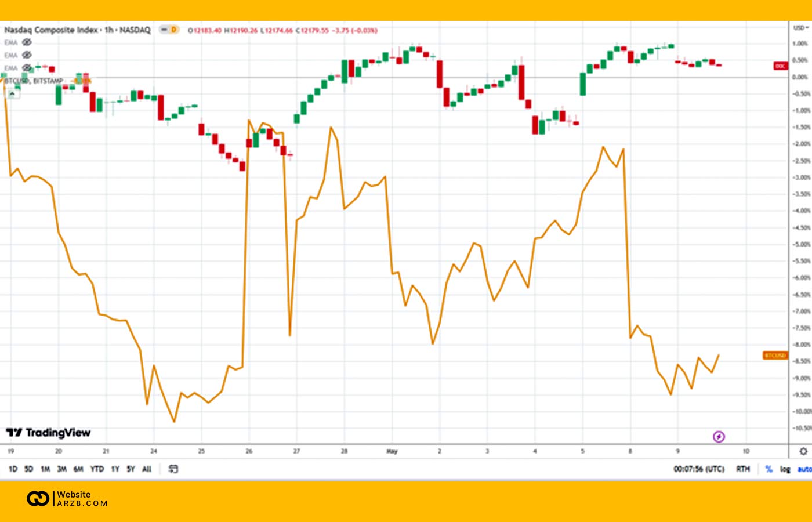Click the ARZ8.COM website logo
Image resolution: width=812 pixels, height=522 pixels.
[67, 498]
